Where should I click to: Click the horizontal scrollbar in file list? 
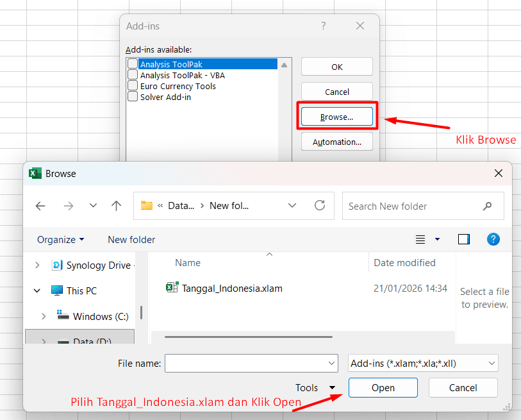(x=248, y=336)
